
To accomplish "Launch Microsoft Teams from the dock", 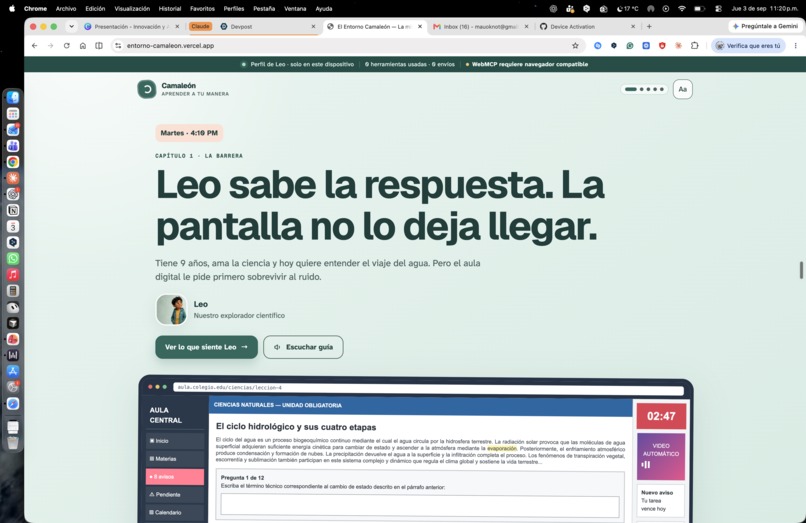I will (13, 146).
